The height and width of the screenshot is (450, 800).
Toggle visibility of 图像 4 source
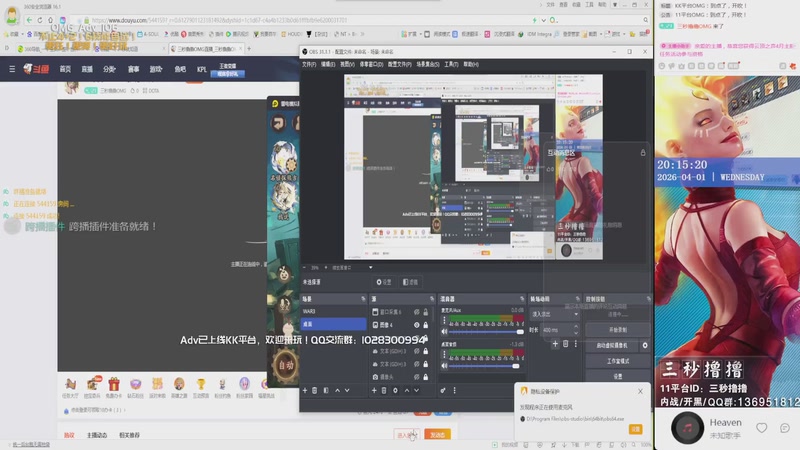tap(417, 325)
